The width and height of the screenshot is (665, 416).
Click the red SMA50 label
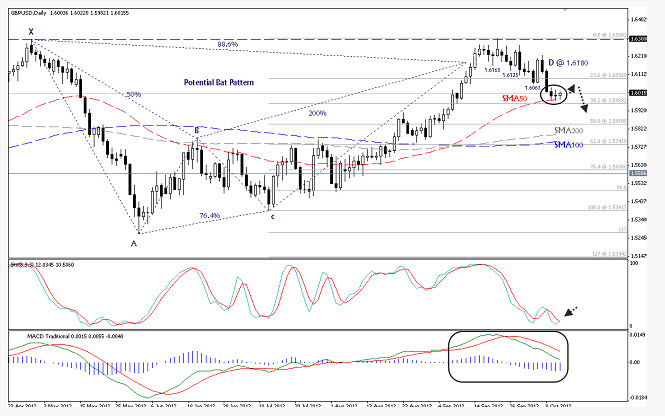pyautogui.click(x=514, y=98)
